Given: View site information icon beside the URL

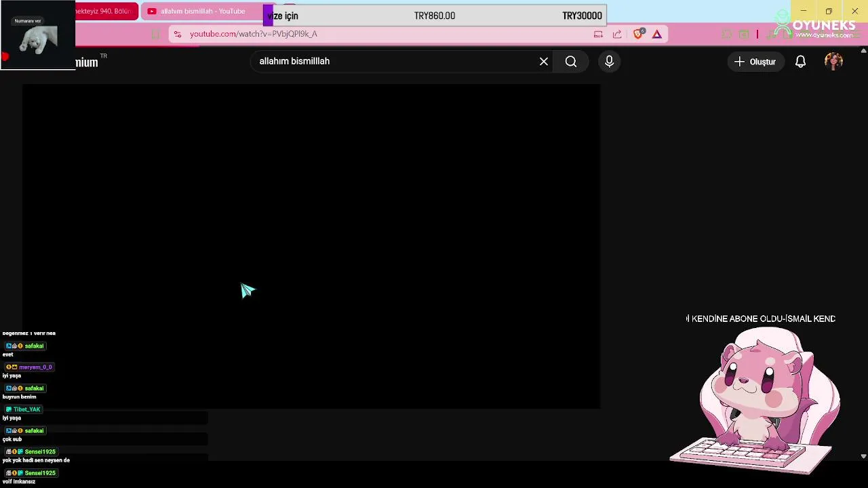Looking at the screenshot, I should [x=178, y=34].
